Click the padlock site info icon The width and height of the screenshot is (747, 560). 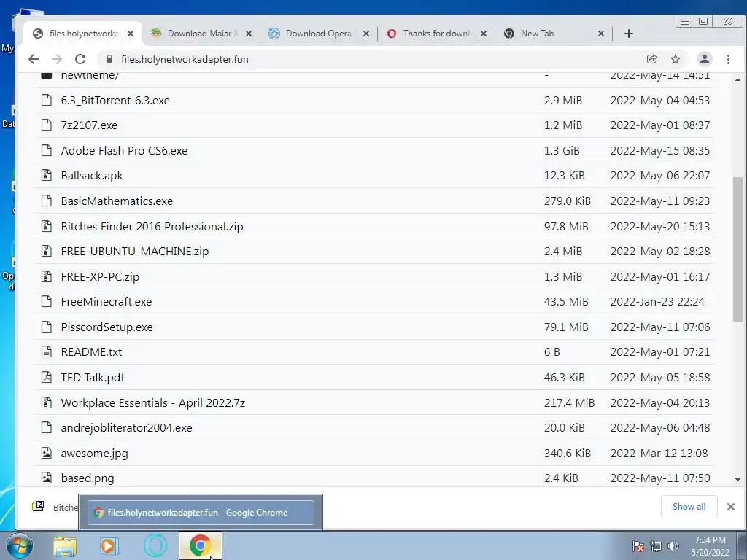[x=109, y=59]
